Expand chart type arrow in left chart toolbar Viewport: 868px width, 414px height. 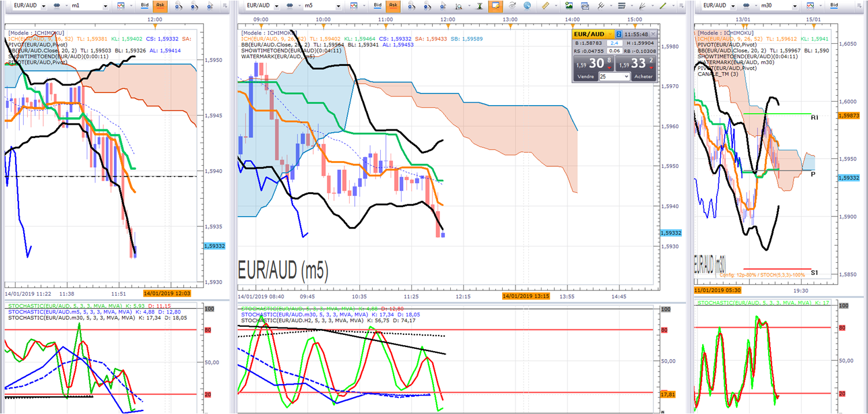coord(131,5)
